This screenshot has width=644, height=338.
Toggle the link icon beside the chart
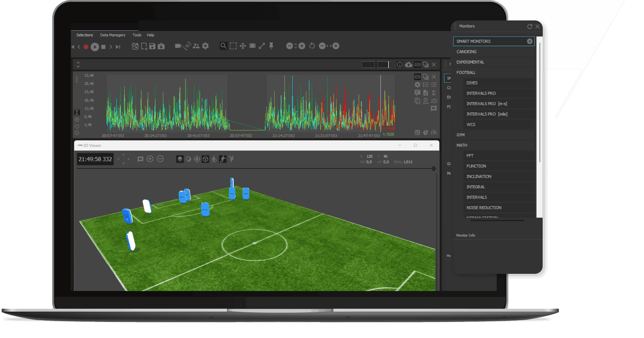pos(417,77)
